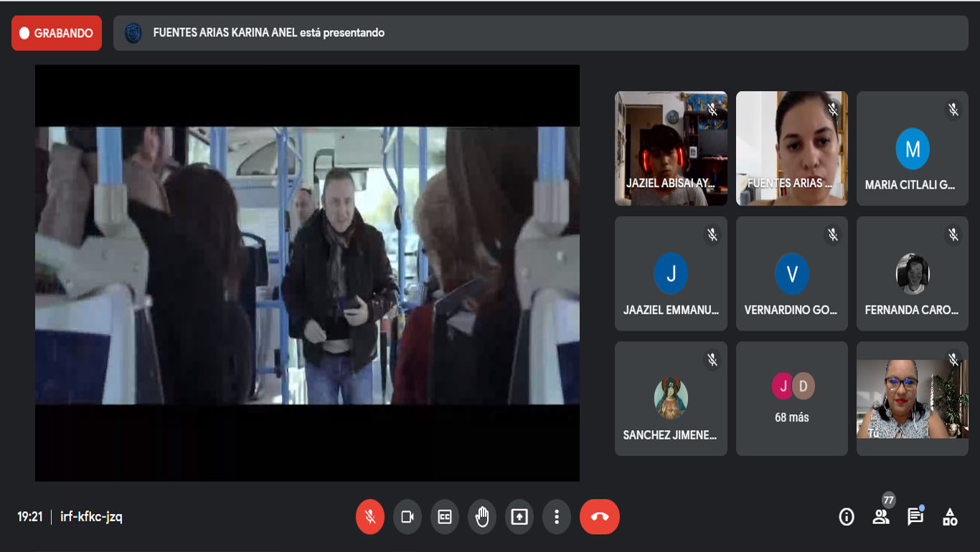980x552 pixels.
Task: Select the MARIA CITLALI participant tile
Action: (912, 148)
